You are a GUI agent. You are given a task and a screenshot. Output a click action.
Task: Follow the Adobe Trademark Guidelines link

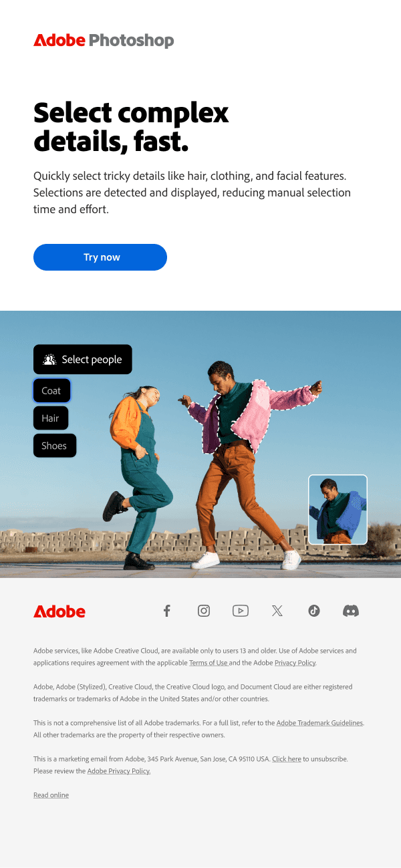[x=319, y=723]
